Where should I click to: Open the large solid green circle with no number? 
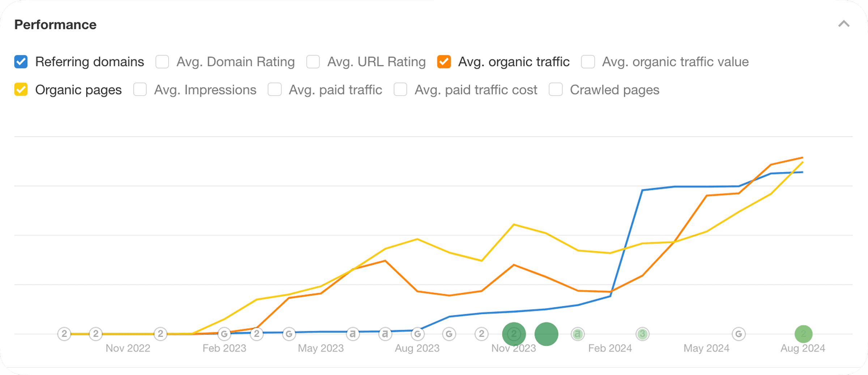click(x=546, y=334)
